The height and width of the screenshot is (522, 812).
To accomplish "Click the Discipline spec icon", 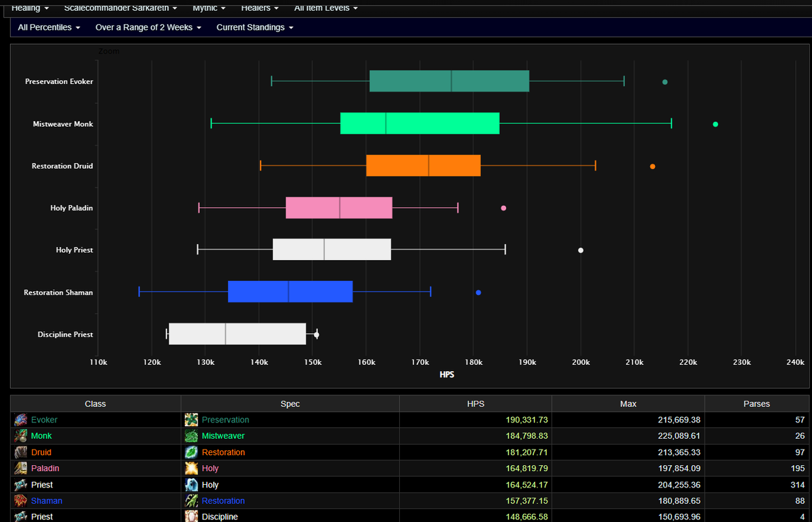I will pyautogui.click(x=191, y=517).
